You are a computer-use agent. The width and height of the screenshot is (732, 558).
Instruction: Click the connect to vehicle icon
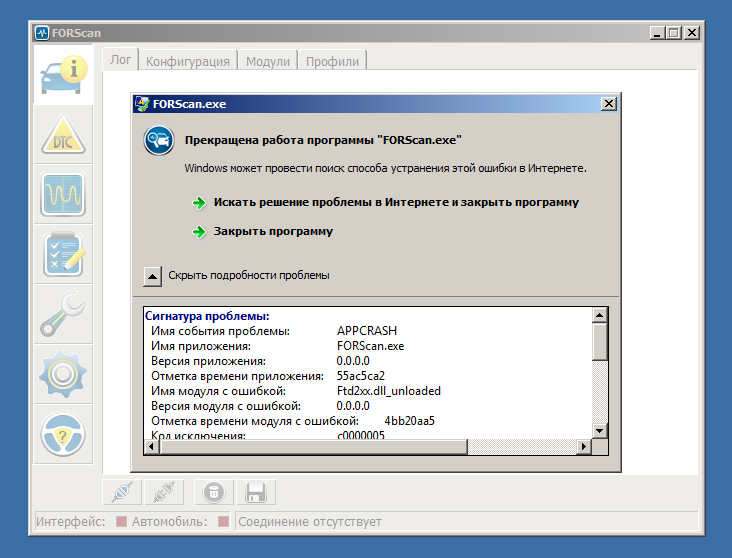(x=121, y=492)
